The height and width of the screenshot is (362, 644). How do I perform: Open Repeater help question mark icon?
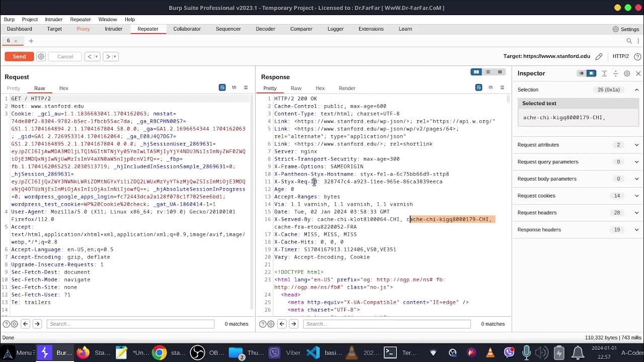click(x=637, y=56)
